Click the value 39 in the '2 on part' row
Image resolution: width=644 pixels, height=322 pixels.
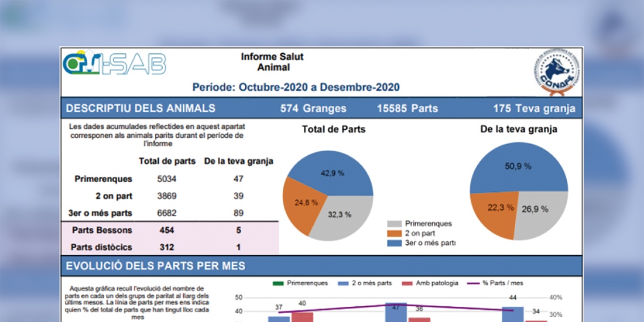pyautogui.click(x=239, y=196)
